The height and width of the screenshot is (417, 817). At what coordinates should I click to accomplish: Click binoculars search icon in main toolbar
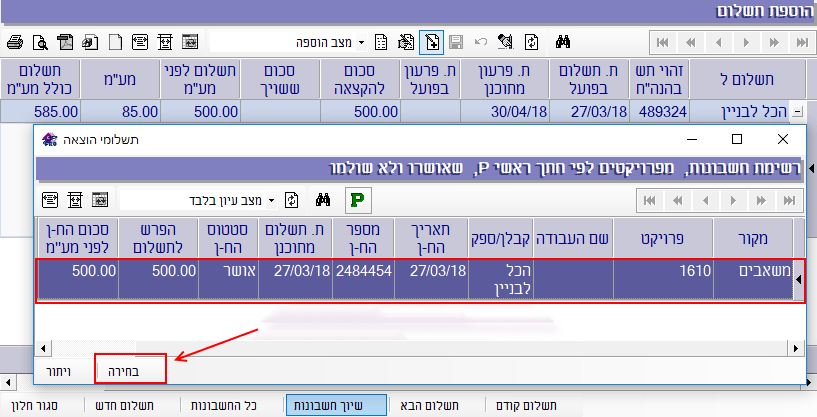point(563,43)
